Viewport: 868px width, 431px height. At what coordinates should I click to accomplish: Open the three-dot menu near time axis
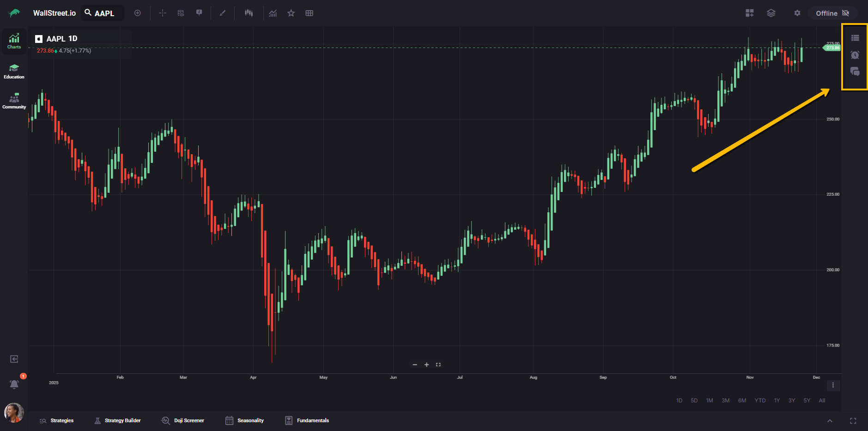tap(833, 385)
